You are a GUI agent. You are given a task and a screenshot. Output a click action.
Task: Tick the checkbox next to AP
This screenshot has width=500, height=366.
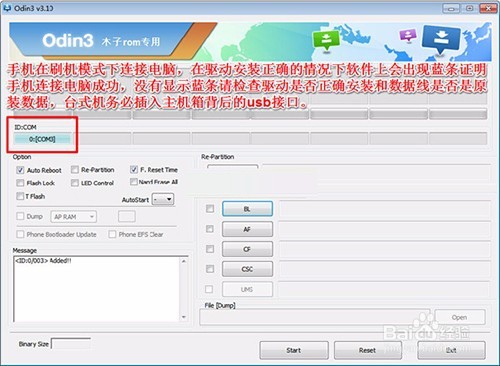[x=210, y=229]
